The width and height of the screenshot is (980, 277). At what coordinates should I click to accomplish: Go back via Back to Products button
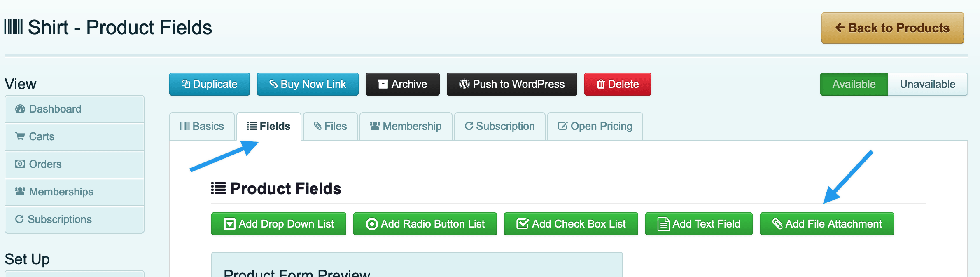point(892,28)
